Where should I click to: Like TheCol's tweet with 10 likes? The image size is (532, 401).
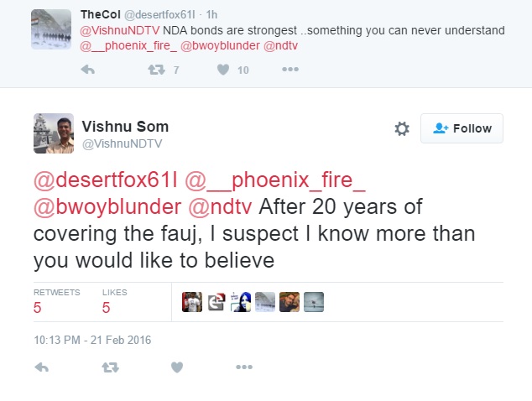223,70
